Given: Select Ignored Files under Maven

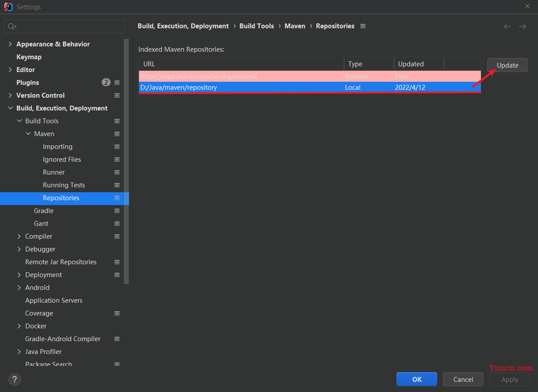Looking at the screenshot, I should pyautogui.click(x=62, y=160).
